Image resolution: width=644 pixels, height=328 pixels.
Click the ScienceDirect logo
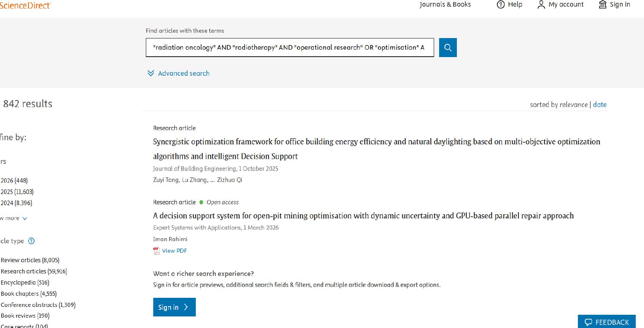25,5
